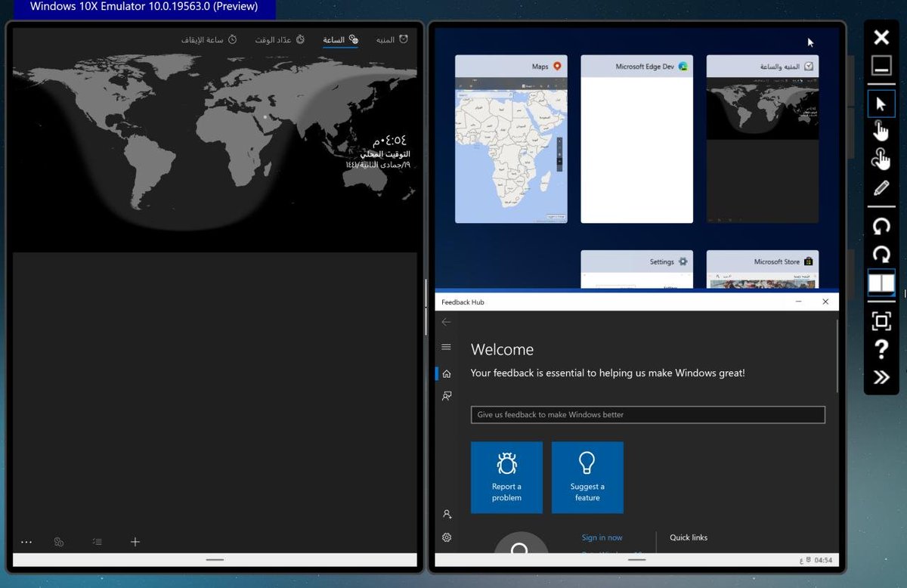
Task: Select the pen input tool
Action: click(x=881, y=188)
